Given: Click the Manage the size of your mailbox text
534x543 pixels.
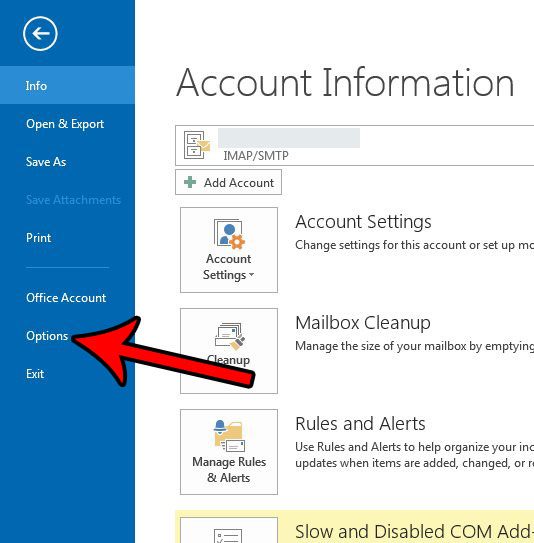Looking at the screenshot, I should click(415, 346).
